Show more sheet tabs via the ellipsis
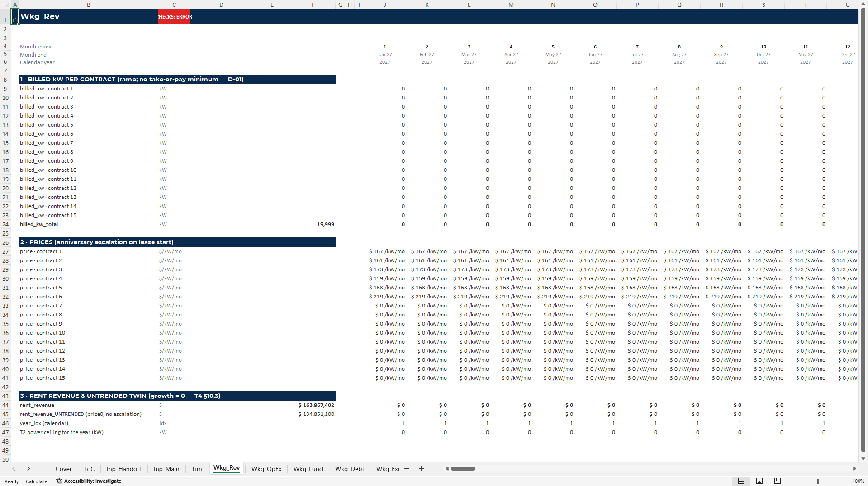 [x=407, y=469]
